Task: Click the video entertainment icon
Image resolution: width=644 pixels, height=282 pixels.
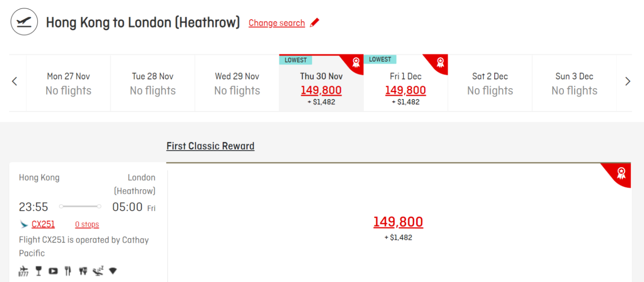Action: [53, 271]
